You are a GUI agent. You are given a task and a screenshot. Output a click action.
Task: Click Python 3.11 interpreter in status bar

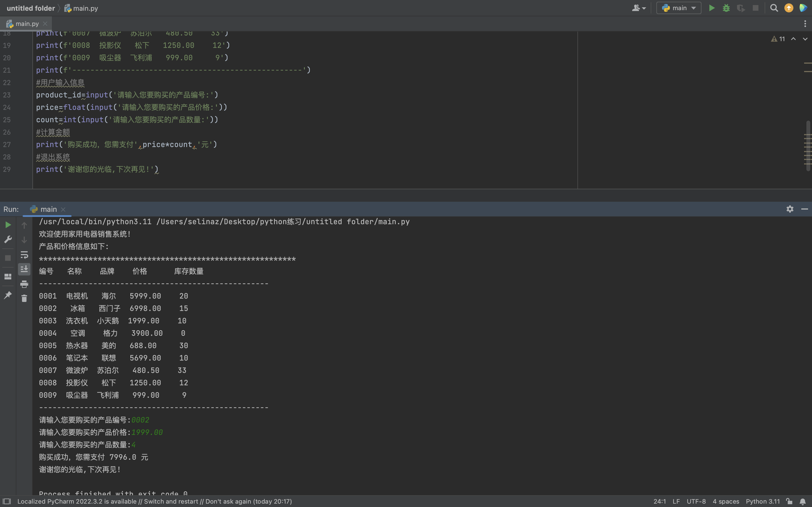pos(762,501)
